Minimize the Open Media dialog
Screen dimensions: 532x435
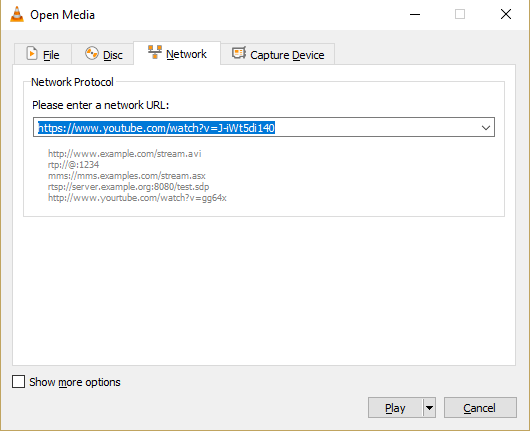point(415,15)
